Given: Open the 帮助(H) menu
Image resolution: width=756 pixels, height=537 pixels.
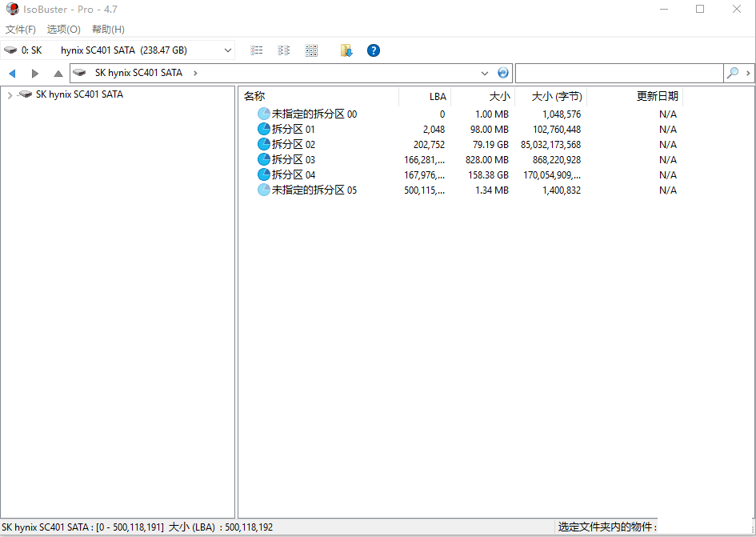Looking at the screenshot, I should click(108, 30).
